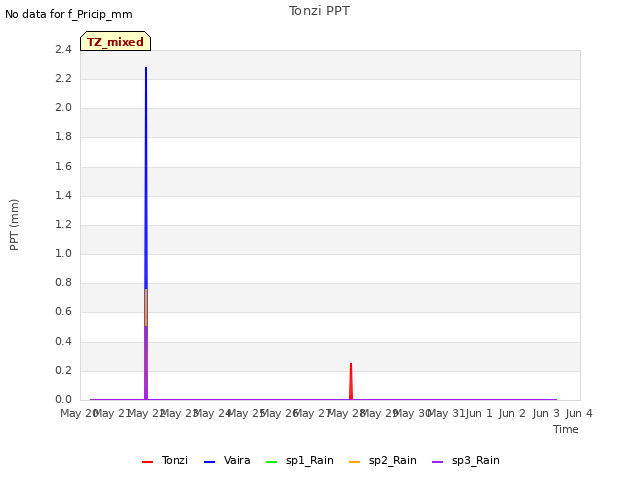
Task: Click the purple sp3_Rain legend color marker
Action: point(437,462)
